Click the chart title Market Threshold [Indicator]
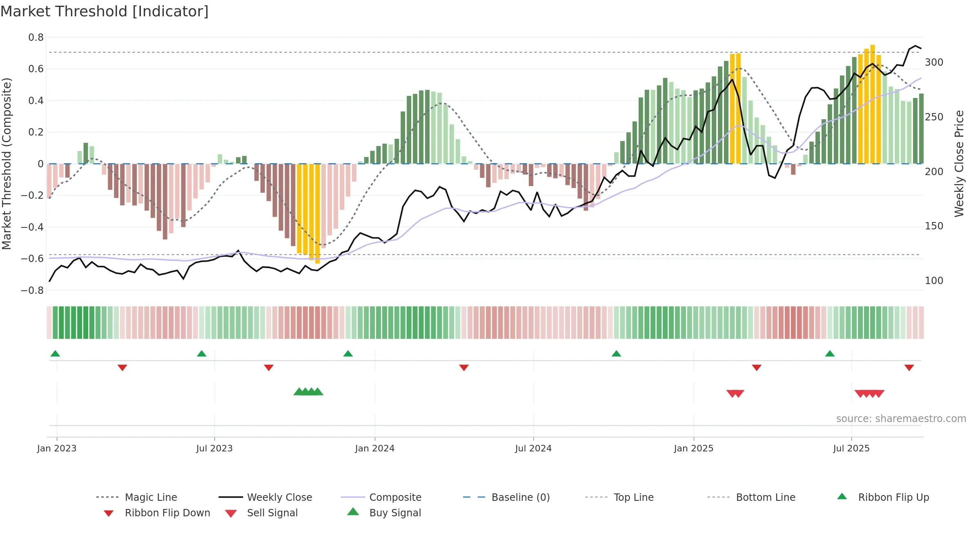The height and width of the screenshot is (551, 980). pos(105,11)
